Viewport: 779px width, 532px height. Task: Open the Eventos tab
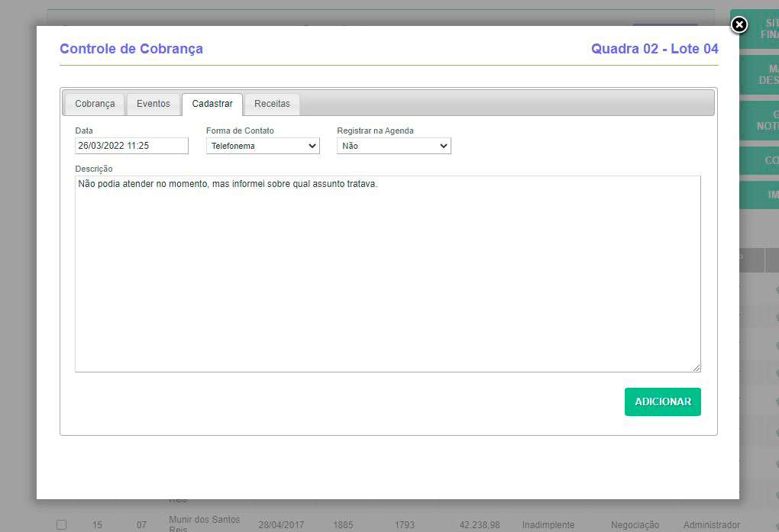pyautogui.click(x=154, y=104)
